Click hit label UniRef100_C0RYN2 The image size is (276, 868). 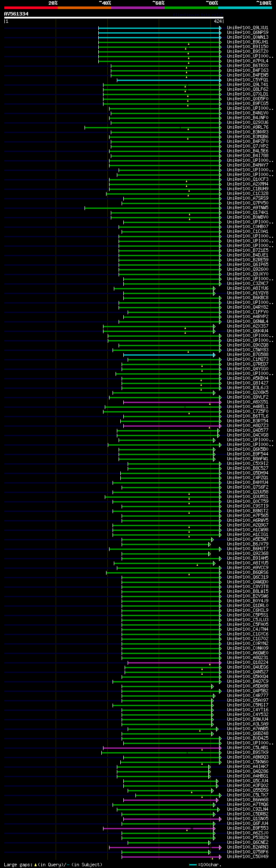248,643
